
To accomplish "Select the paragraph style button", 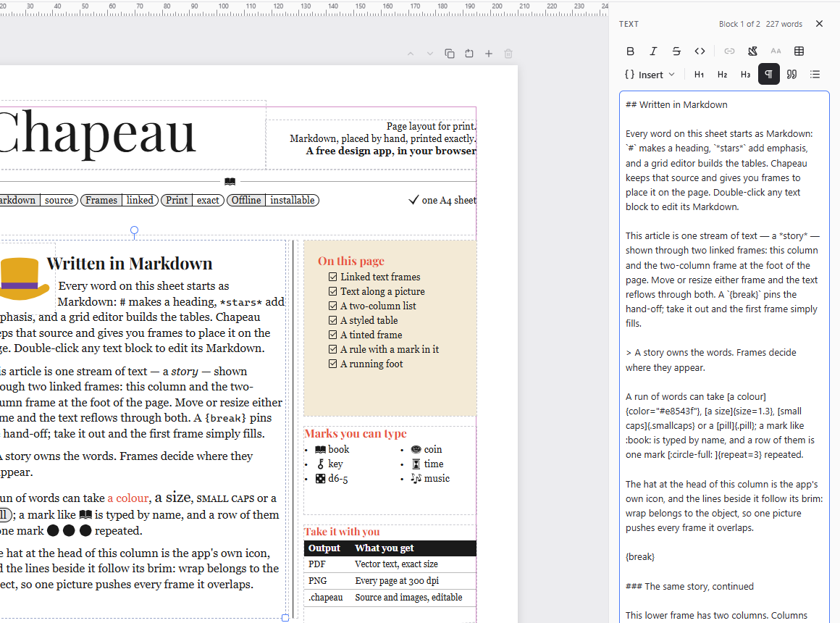I will [x=769, y=75].
